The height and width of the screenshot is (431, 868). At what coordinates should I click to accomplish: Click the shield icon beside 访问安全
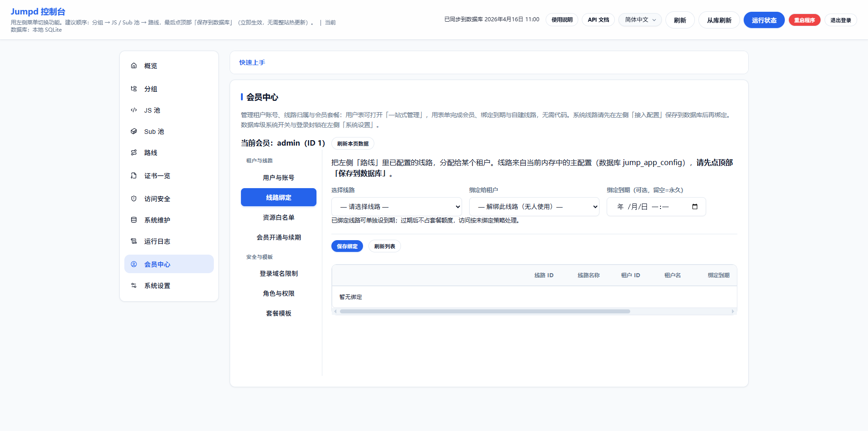point(134,199)
